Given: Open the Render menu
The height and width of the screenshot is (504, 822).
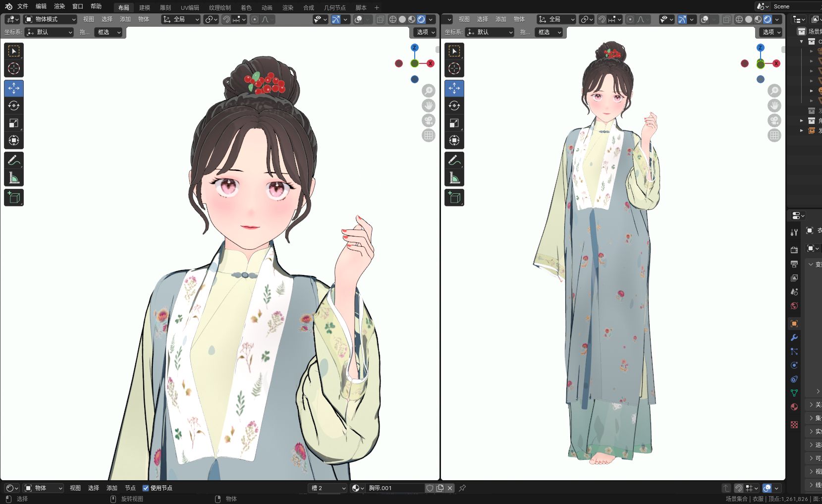Looking at the screenshot, I should click(x=59, y=6).
